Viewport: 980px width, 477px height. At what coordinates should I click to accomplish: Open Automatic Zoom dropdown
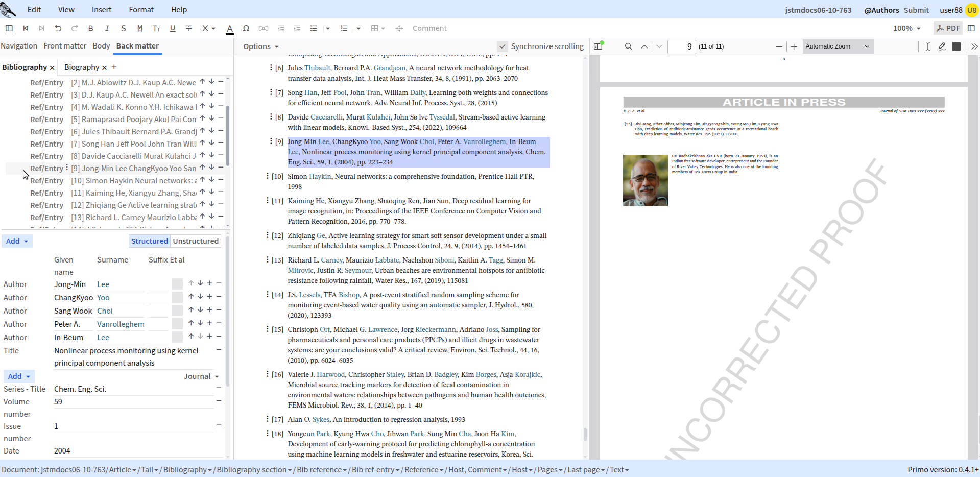[x=838, y=46]
